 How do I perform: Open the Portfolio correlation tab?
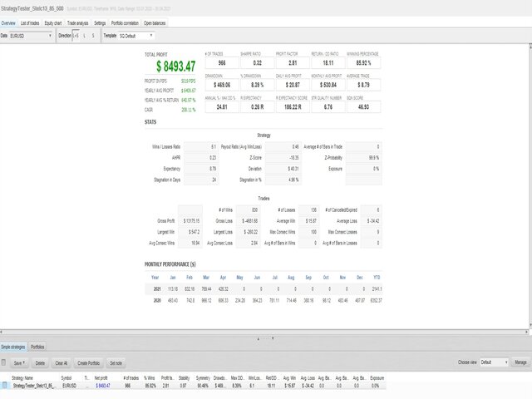tap(125, 23)
